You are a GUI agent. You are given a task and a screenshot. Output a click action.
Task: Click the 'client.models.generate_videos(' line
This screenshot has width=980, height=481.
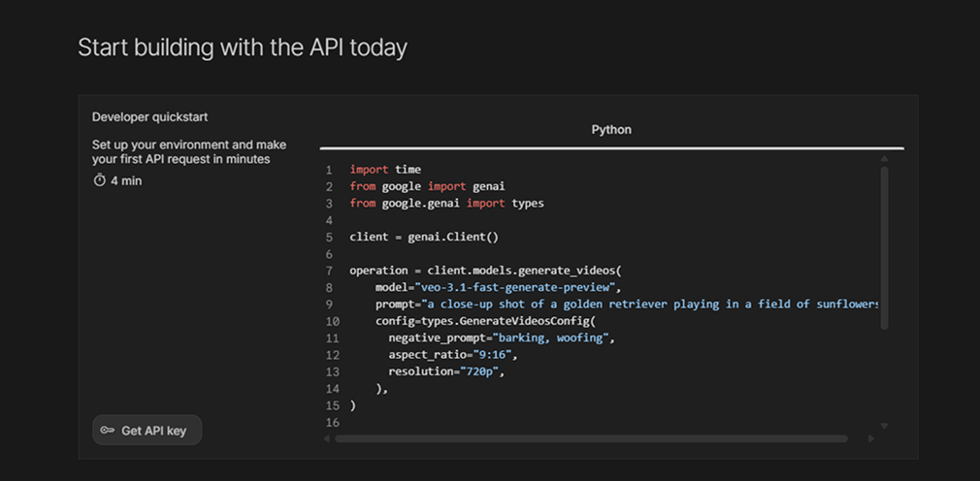[485, 271]
